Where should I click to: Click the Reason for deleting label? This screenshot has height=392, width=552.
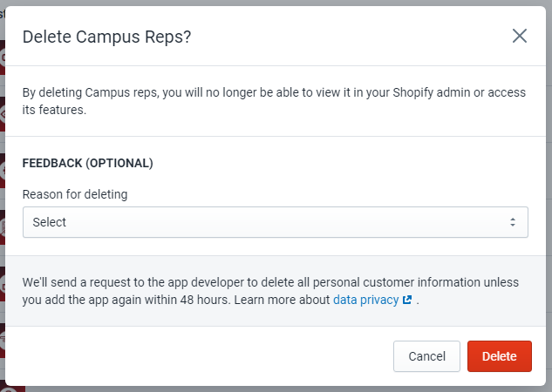[x=75, y=194]
